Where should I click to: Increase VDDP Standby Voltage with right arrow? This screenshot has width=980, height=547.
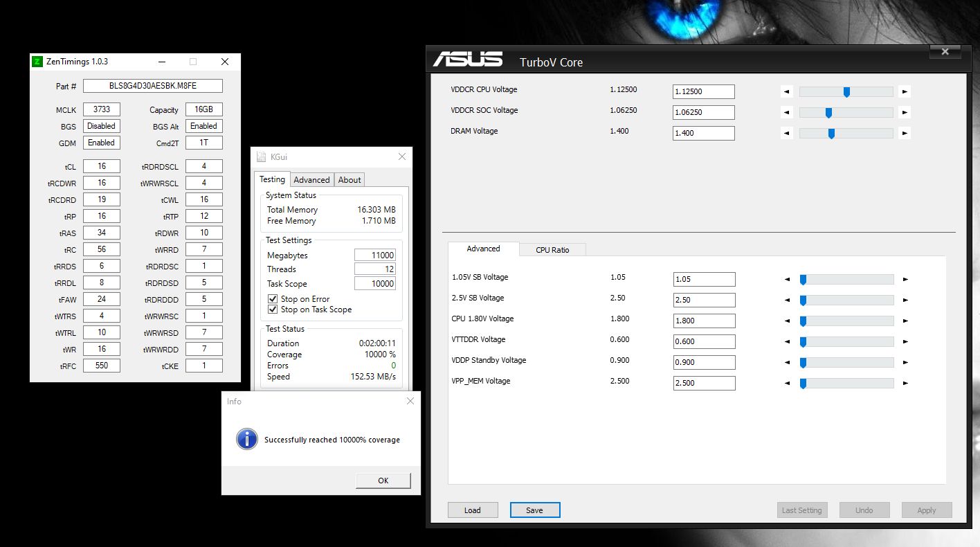(x=905, y=363)
